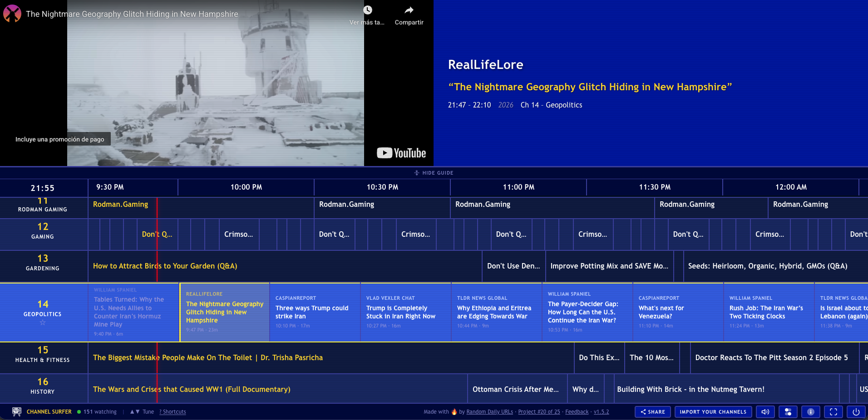This screenshot has width=868, height=420.
Task: Click the YouTube logo on video
Action: coord(401,153)
